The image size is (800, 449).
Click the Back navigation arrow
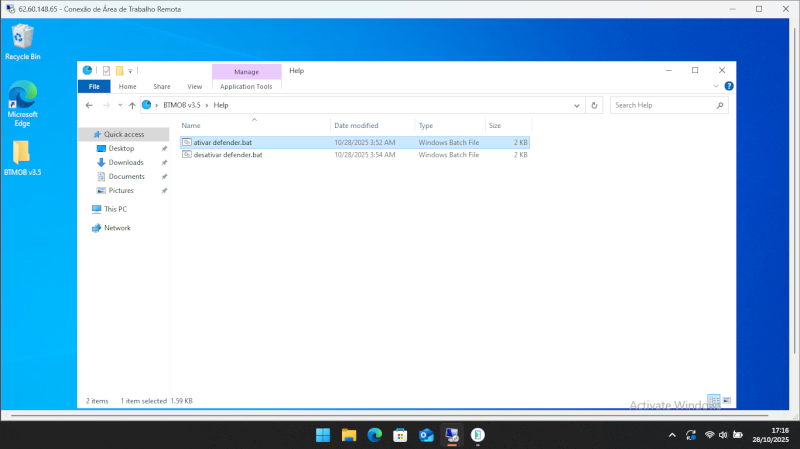tap(89, 105)
